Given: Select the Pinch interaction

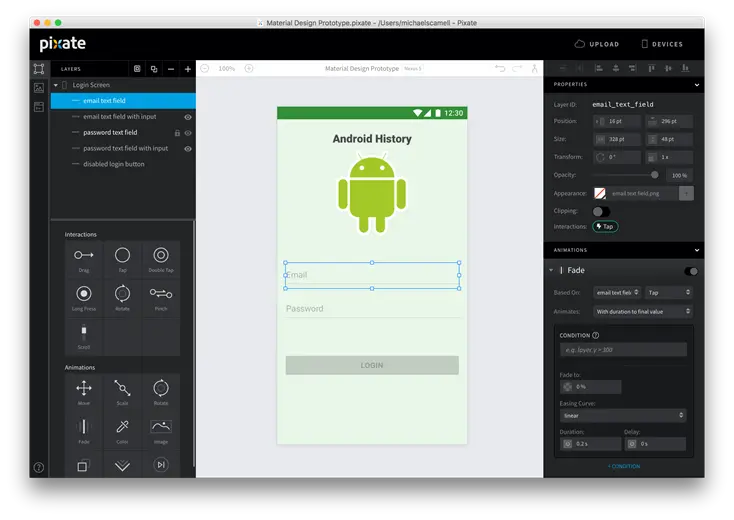Looking at the screenshot, I should (x=161, y=298).
